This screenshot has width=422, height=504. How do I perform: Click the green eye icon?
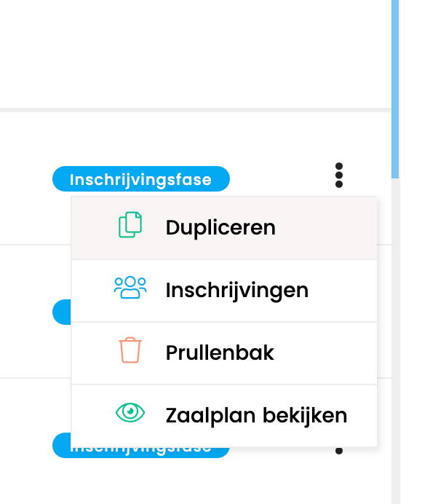tap(130, 412)
